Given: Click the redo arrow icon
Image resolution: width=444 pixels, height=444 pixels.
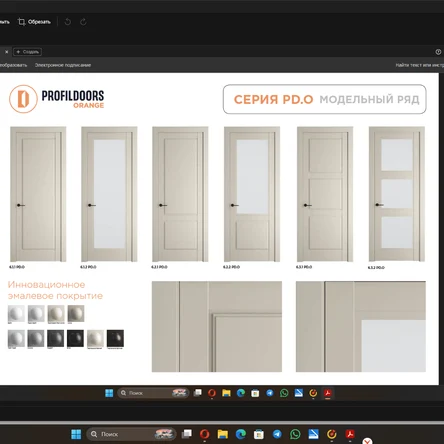Looking at the screenshot, I should coord(83,22).
